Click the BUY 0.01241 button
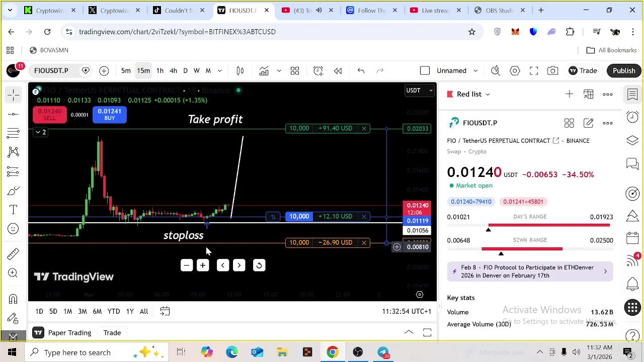Screen dimensions: 644x362 pos(109,115)
